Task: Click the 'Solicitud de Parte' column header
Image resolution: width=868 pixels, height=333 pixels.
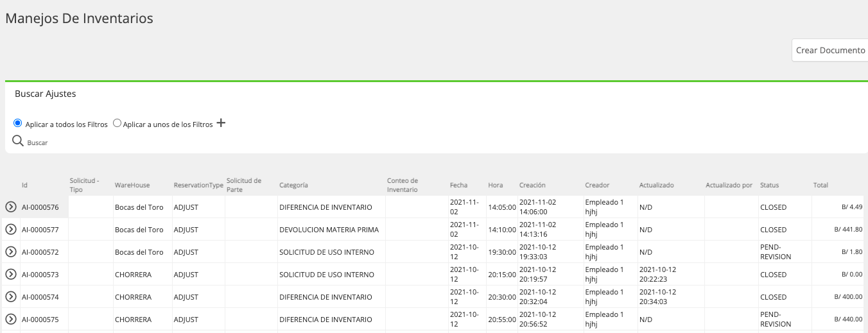Action: coord(244,185)
